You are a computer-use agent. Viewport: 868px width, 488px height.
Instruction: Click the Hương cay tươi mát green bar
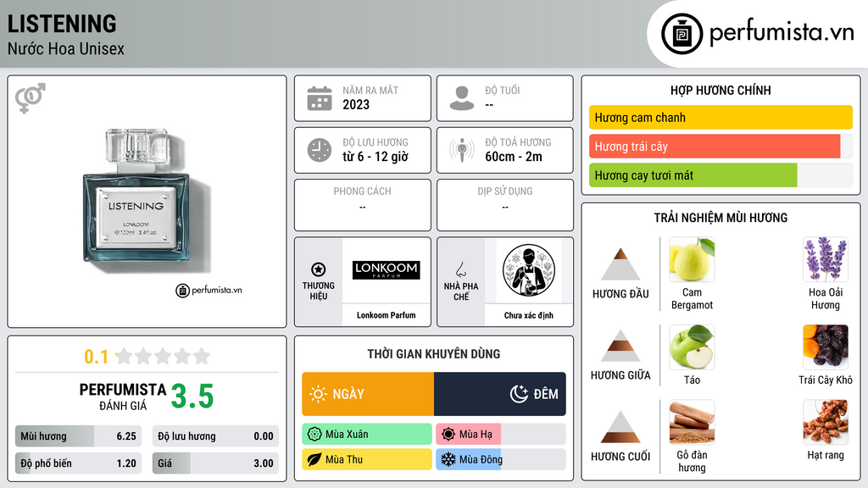tap(721, 175)
